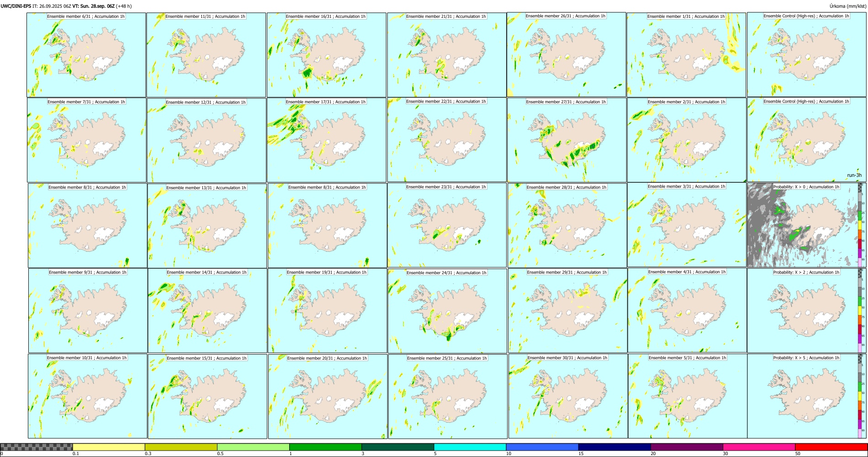868x457 pixels.
Task: Open the Ensemble member 28/31 map
Action: click(567, 226)
